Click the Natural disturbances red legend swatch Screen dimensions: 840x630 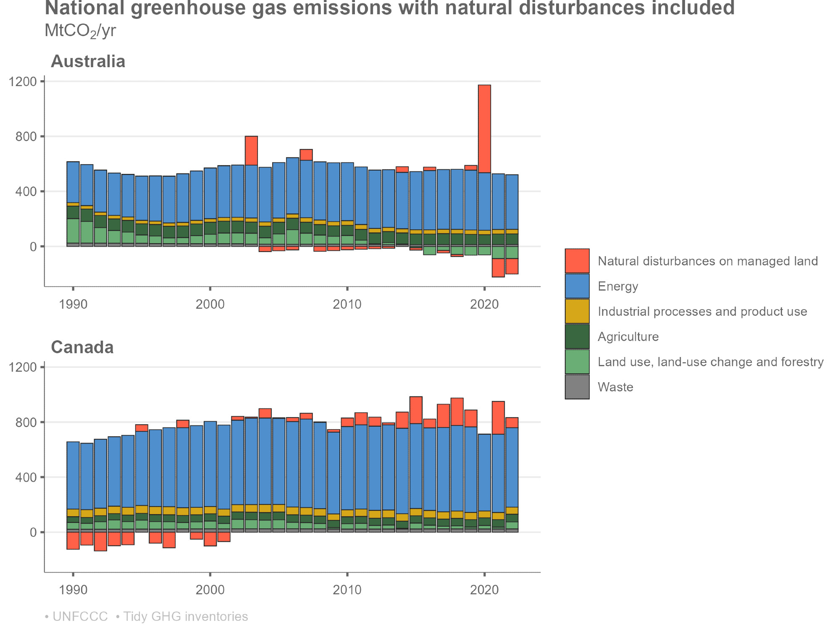[577, 261]
